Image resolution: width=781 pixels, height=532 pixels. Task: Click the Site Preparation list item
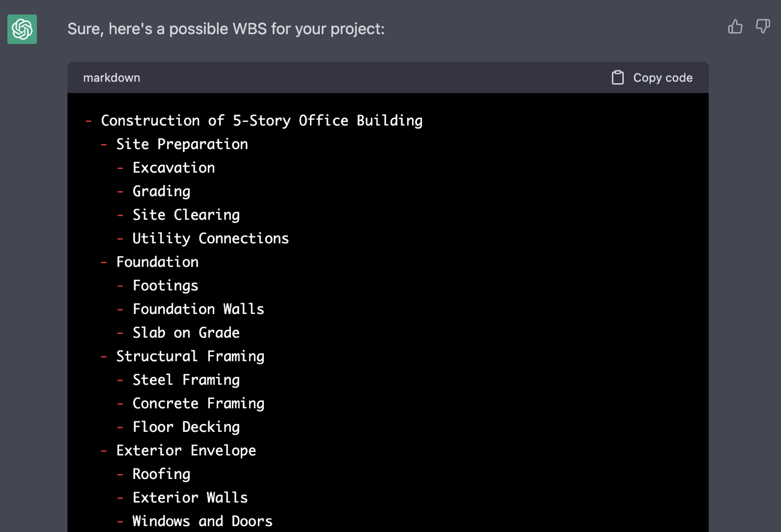[x=181, y=144]
